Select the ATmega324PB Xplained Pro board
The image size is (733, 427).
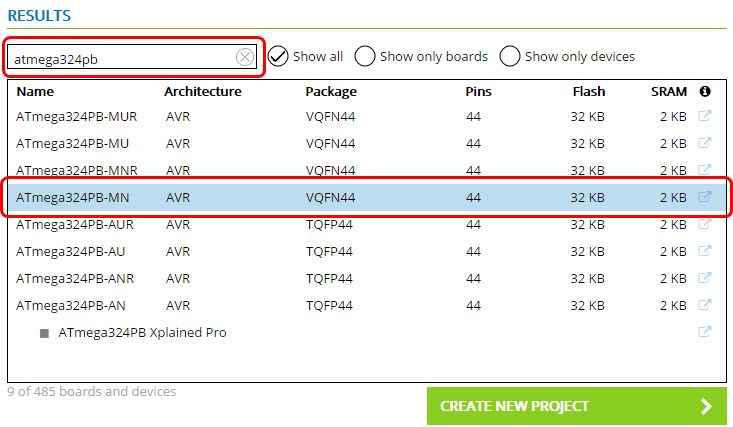tap(142, 332)
